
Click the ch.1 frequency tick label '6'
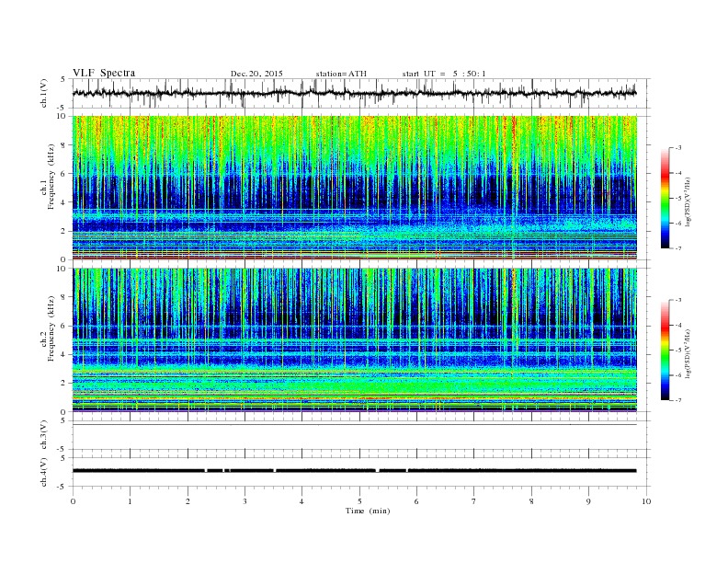(x=64, y=174)
